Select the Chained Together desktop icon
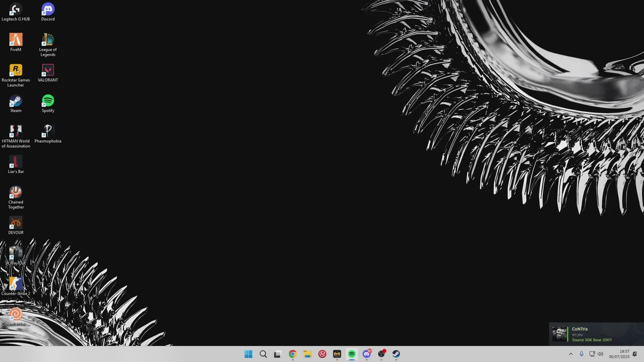This screenshot has width=644, height=362. [16, 198]
